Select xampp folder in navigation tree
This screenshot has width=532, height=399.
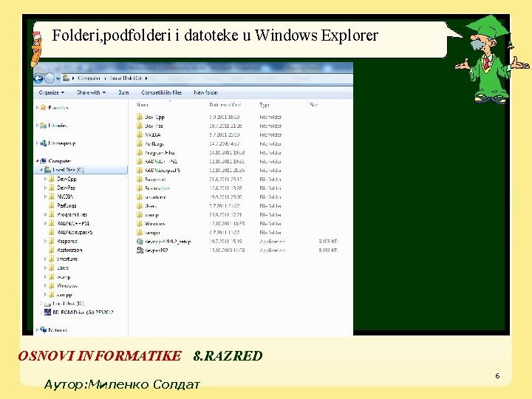[x=64, y=295]
